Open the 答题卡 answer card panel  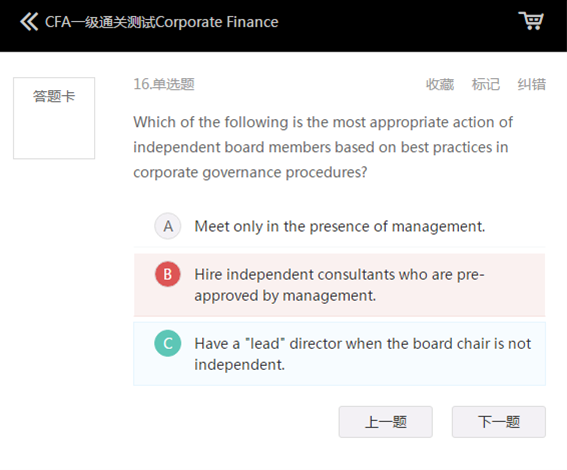54,96
